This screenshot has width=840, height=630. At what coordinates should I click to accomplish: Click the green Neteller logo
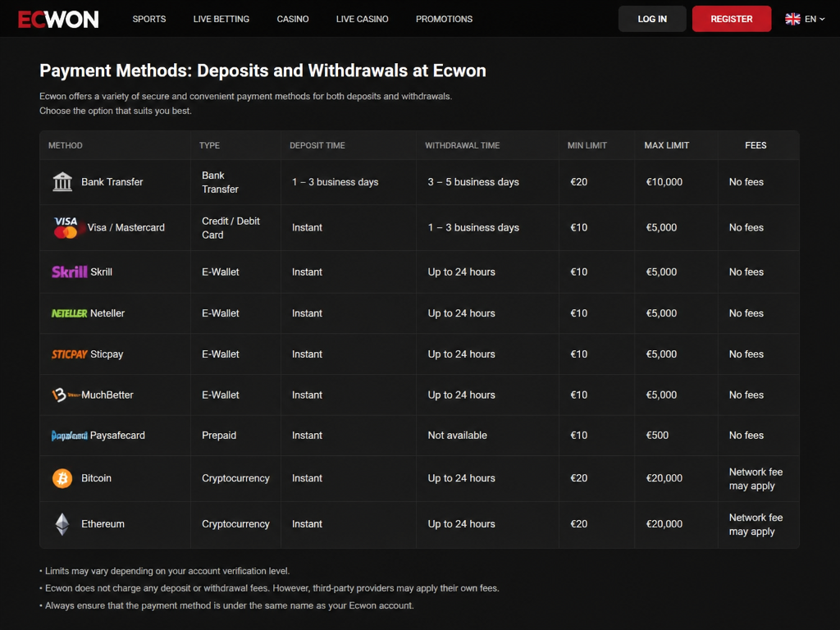click(x=69, y=313)
